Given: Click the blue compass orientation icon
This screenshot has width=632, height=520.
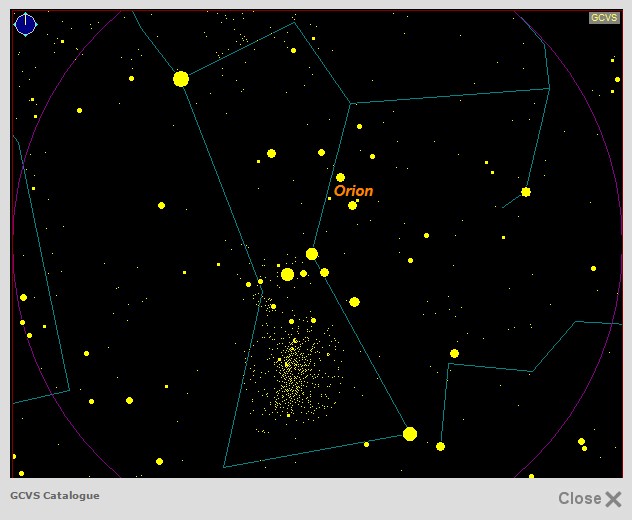Looking at the screenshot, I should [25, 25].
